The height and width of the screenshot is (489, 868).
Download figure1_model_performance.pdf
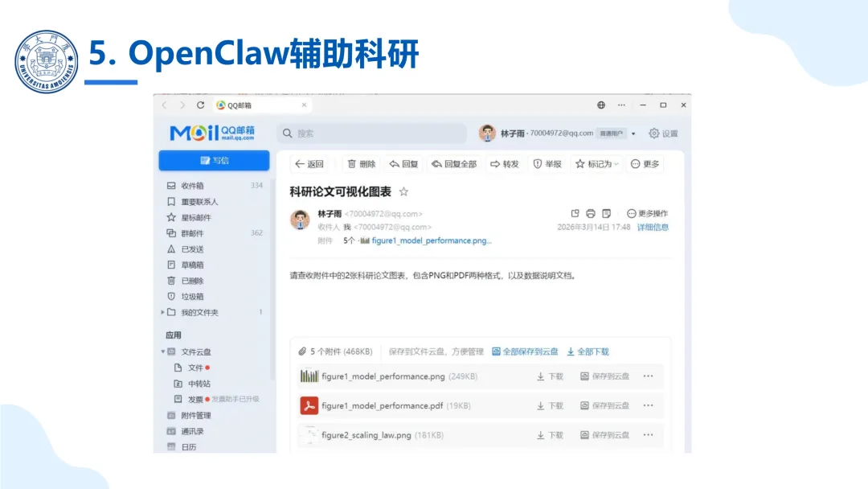pos(550,406)
